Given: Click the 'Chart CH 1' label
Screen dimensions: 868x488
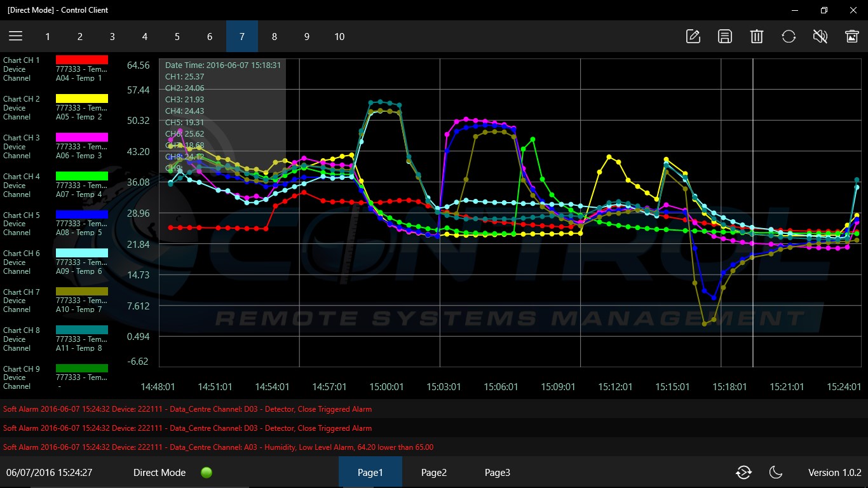Looking at the screenshot, I should click(x=22, y=60).
